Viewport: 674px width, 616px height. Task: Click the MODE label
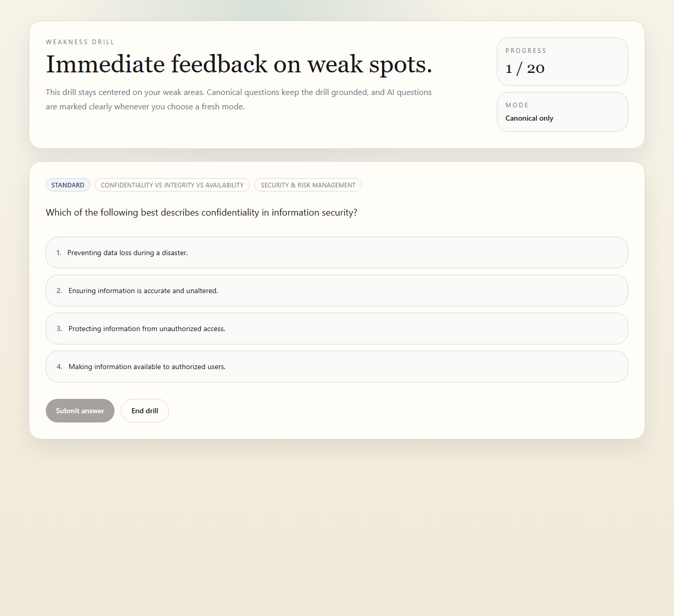pos(517,105)
